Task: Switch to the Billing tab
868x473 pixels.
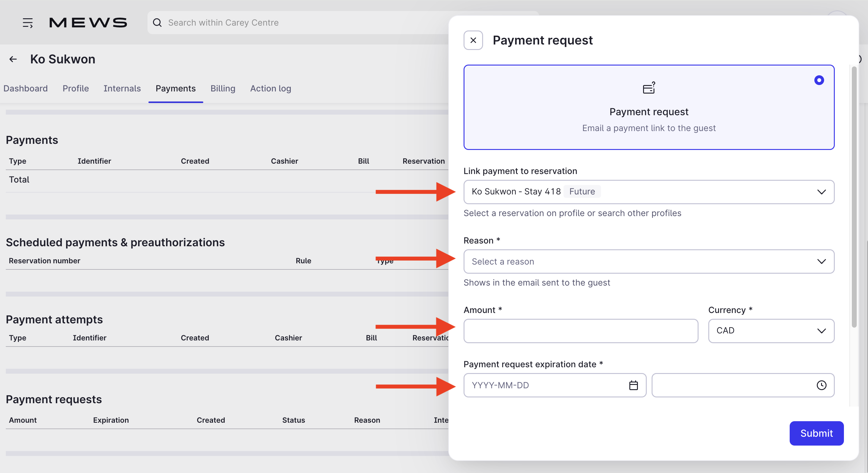Action: 223,88
